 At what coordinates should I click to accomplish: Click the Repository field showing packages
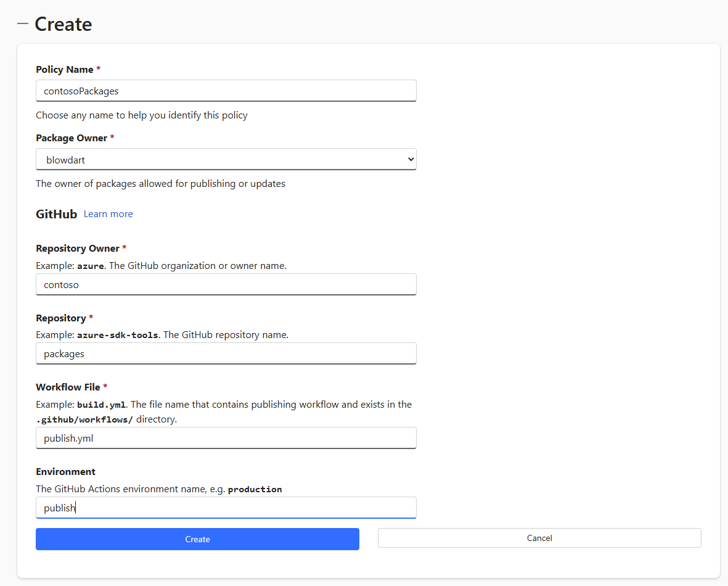coord(226,353)
